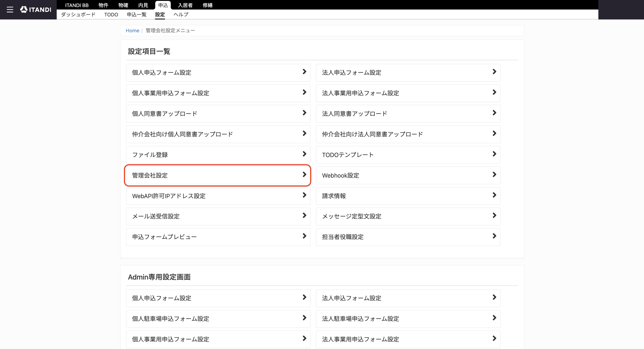Switch to the 物確 tab

(x=123, y=5)
